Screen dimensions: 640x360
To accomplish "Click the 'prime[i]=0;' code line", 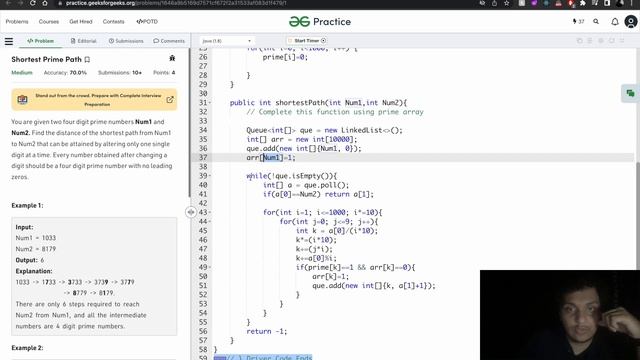I will [285, 57].
